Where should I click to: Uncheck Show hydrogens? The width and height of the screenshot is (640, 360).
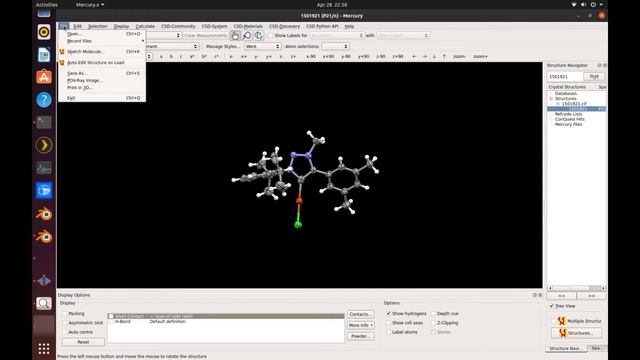pos(389,313)
